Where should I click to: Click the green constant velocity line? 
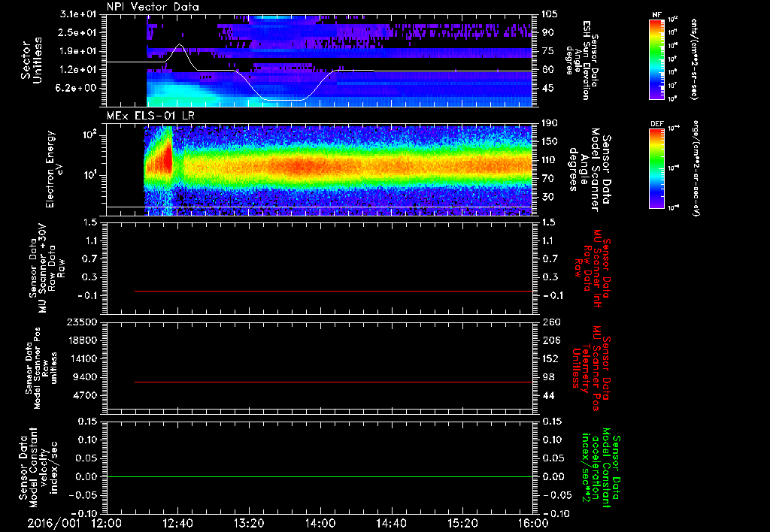(x=320, y=476)
